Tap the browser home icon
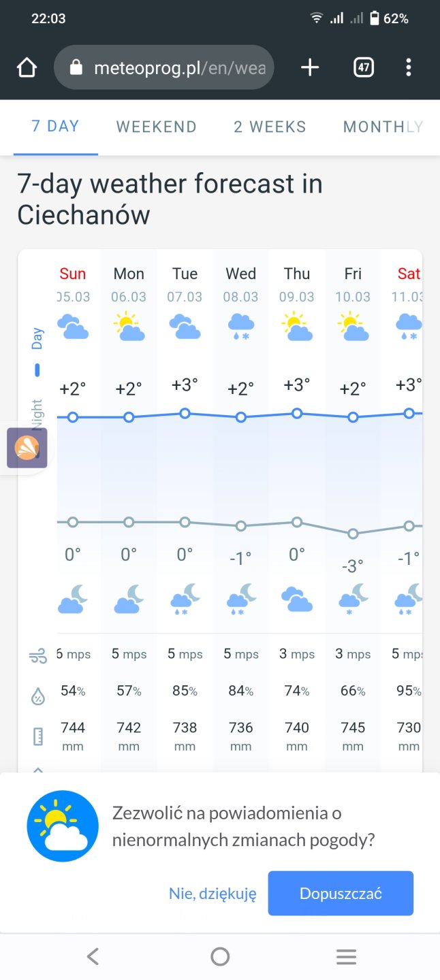 pyautogui.click(x=27, y=67)
